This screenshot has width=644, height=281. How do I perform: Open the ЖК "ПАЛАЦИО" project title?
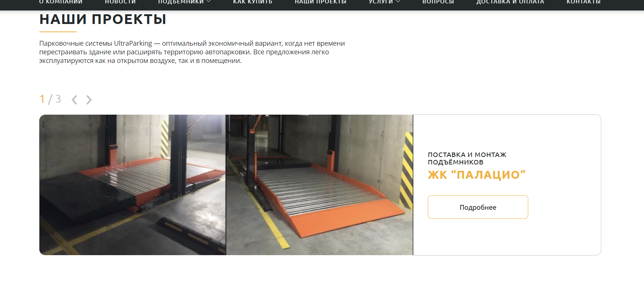coord(477,175)
